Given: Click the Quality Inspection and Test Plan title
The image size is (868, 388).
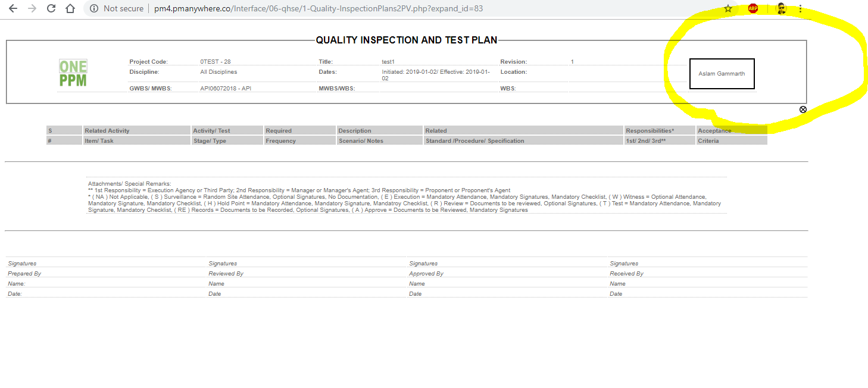Looking at the screenshot, I should pyautogui.click(x=406, y=40).
